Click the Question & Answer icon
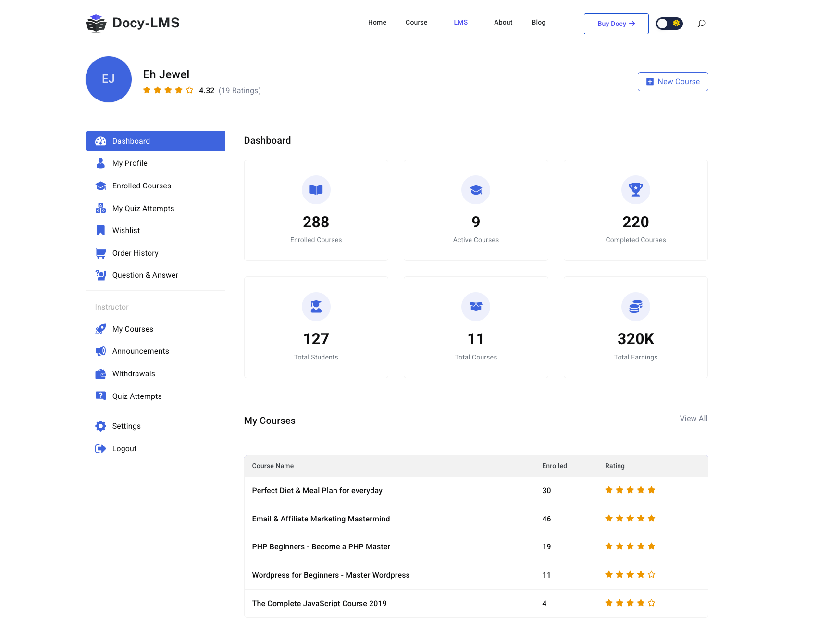Screen dimensions: 817x644 [100, 275]
